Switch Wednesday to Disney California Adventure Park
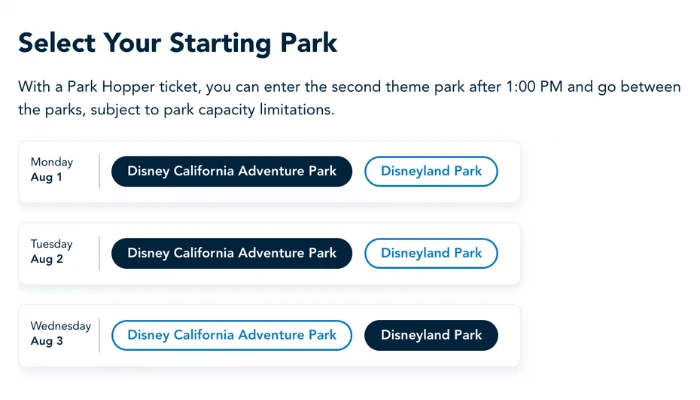 (231, 335)
